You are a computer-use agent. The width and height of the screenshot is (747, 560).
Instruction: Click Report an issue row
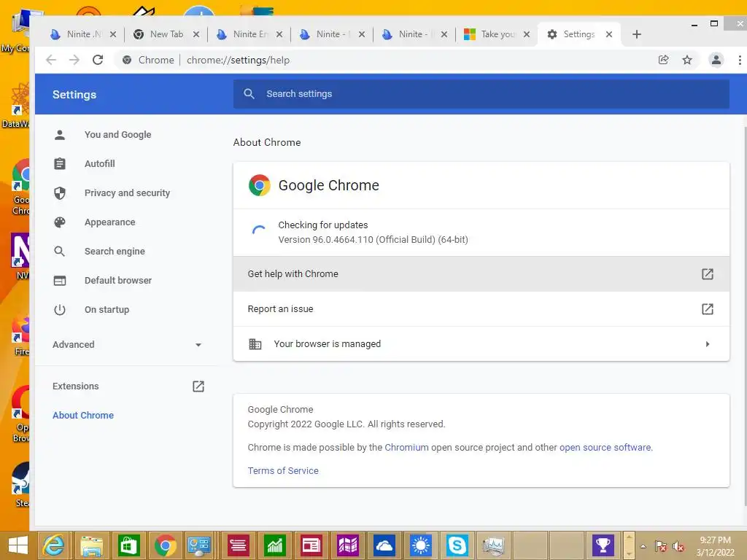click(481, 309)
